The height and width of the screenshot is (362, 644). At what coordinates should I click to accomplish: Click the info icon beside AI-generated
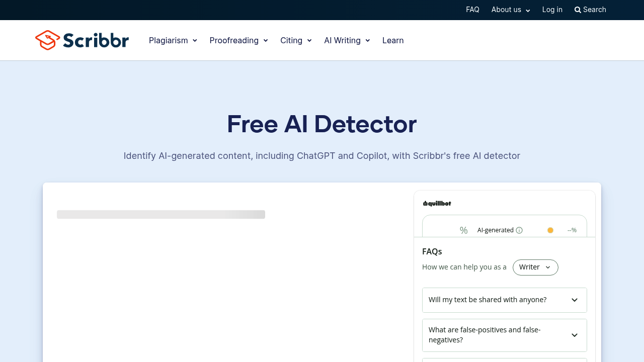click(x=519, y=230)
